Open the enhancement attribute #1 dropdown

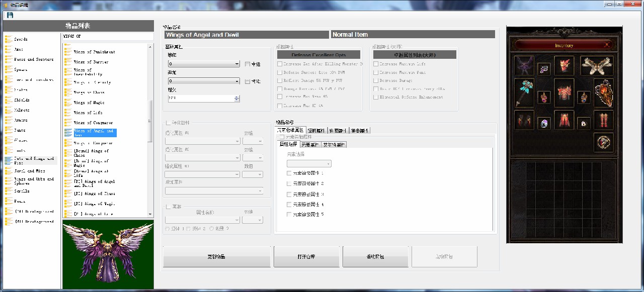click(203, 141)
